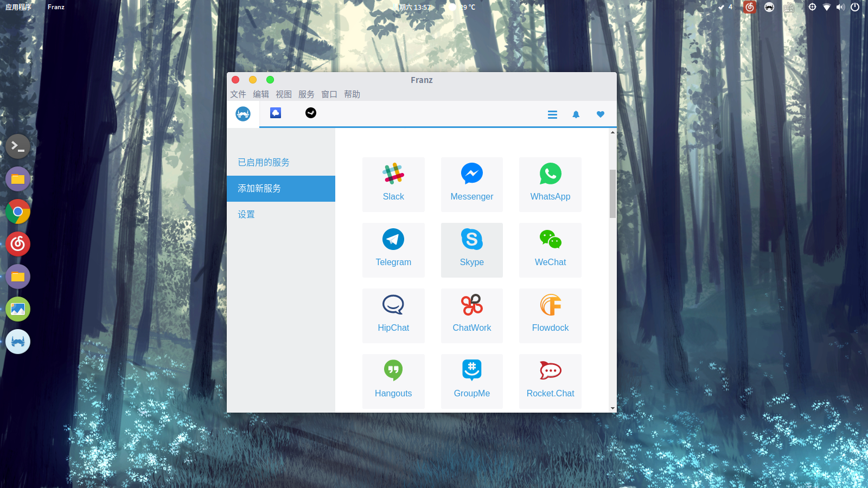Go to 已启用的服务 in sidebar

point(264,163)
